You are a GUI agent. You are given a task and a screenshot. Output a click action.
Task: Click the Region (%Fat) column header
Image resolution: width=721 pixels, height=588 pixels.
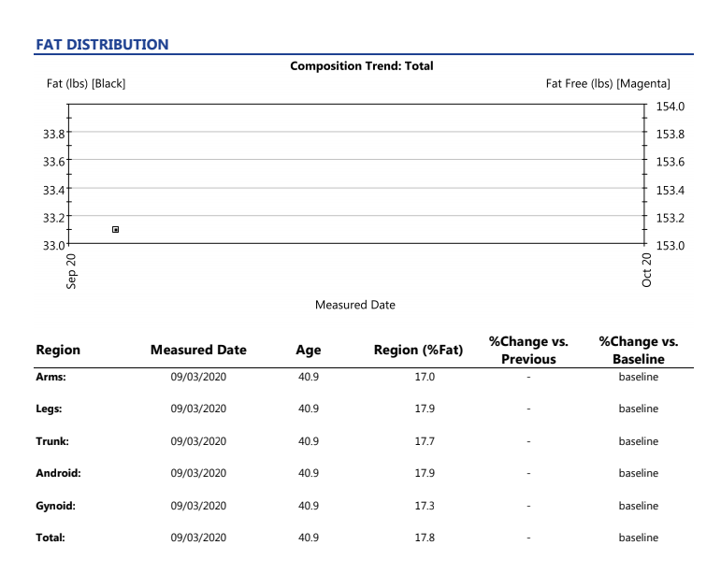(418, 350)
